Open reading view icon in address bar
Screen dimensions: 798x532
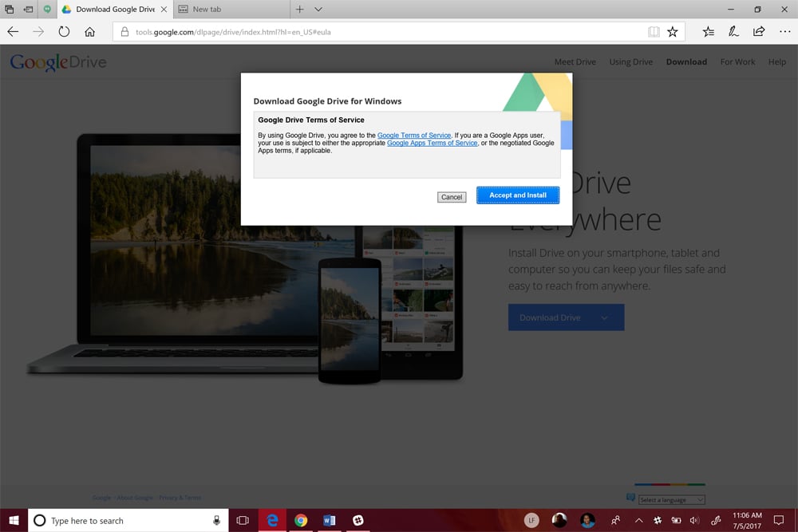[654, 32]
